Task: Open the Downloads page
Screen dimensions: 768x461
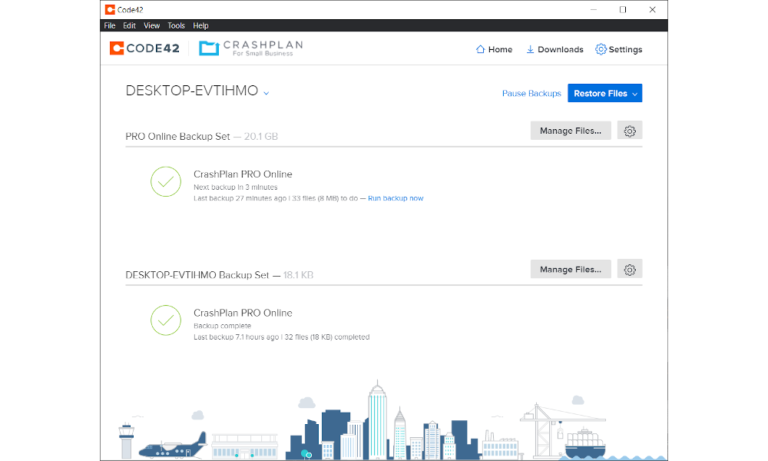Action: tap(554, 49)
